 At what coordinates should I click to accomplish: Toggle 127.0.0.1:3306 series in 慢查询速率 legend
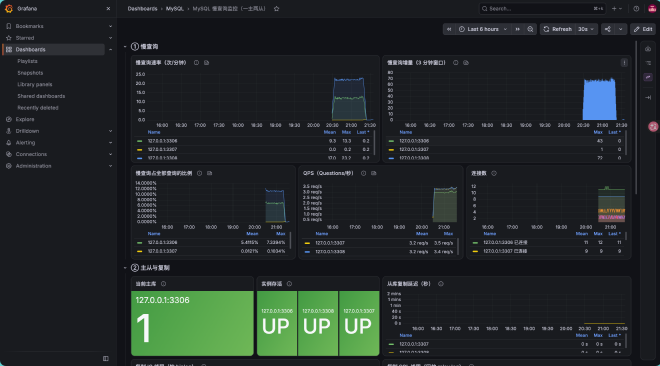tap(162, 141)
